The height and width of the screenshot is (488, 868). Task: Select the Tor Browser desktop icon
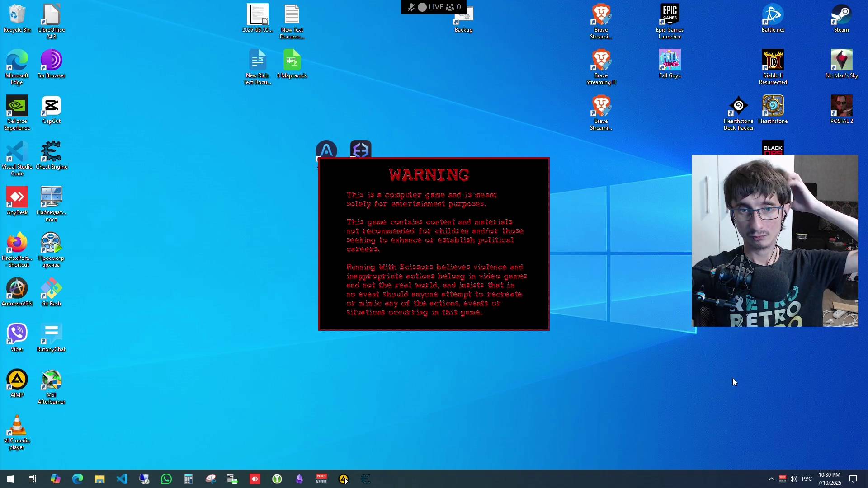[x=52, y=64]
